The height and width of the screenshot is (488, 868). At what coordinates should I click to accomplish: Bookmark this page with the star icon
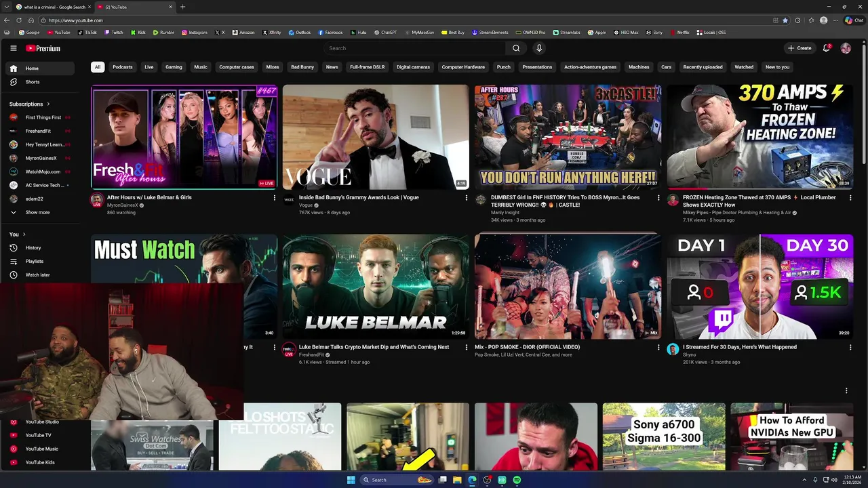pos(785,20)
